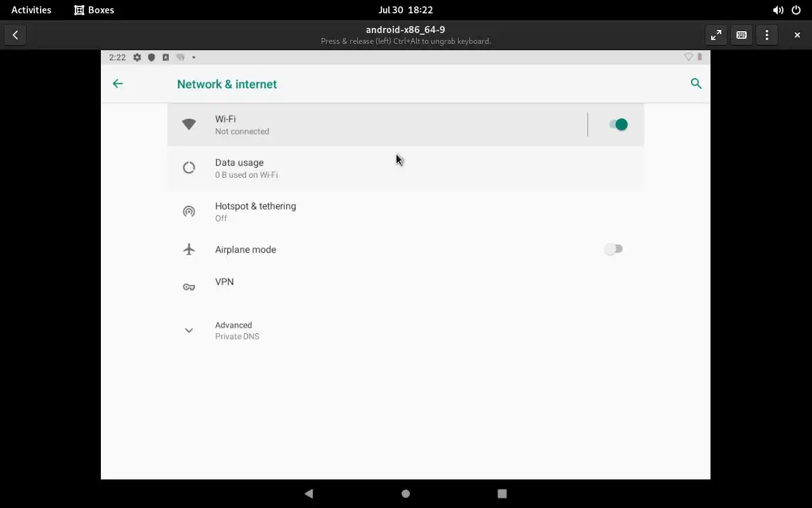Go back using the green arrow in Settings
This screenshot has width=812, height=508.
(117, 84)
